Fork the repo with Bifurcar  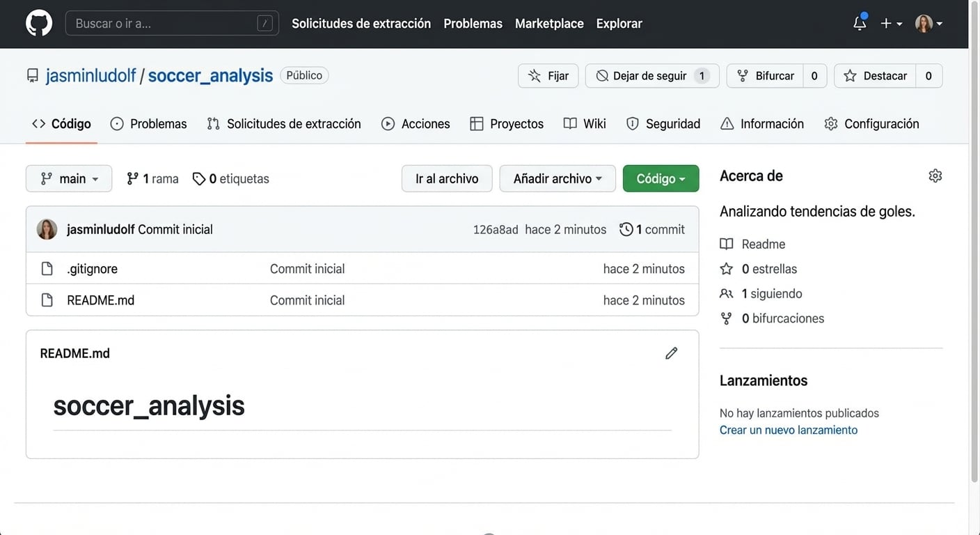tap(765, 76)
